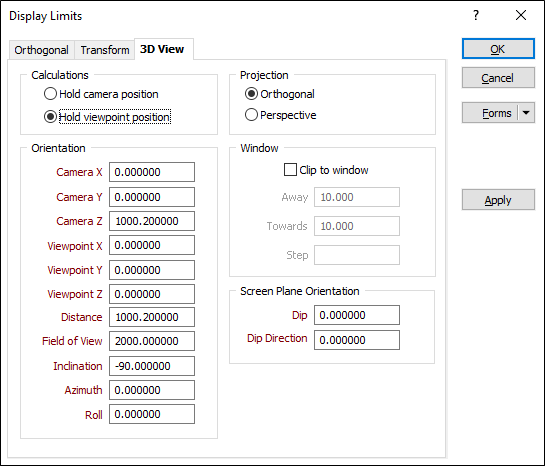The image size is (545, 466).
Task: Switch to the Orthogonal tab
Action: [41, 50]
